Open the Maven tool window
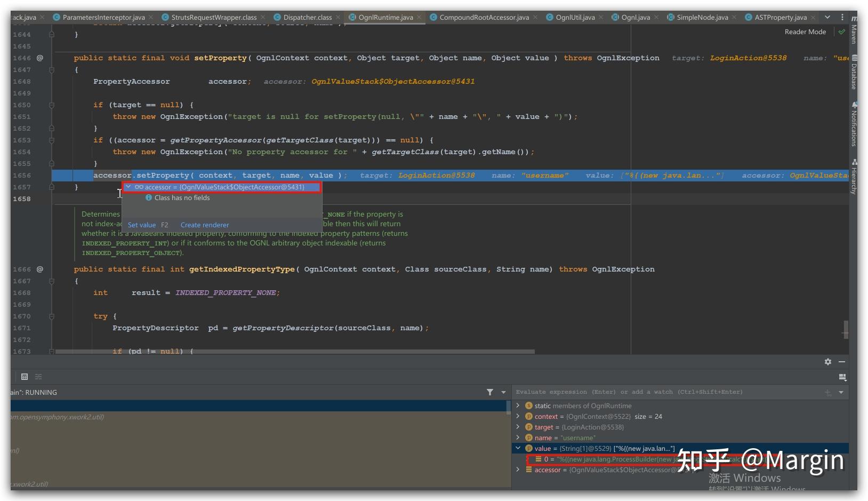The image size is (868, 501). tap(854, 33)
